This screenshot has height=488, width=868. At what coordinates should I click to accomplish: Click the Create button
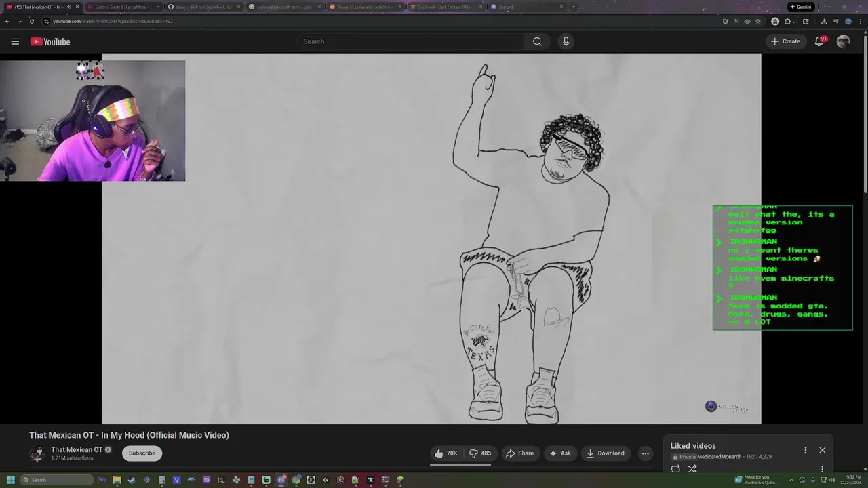(785, 41)
